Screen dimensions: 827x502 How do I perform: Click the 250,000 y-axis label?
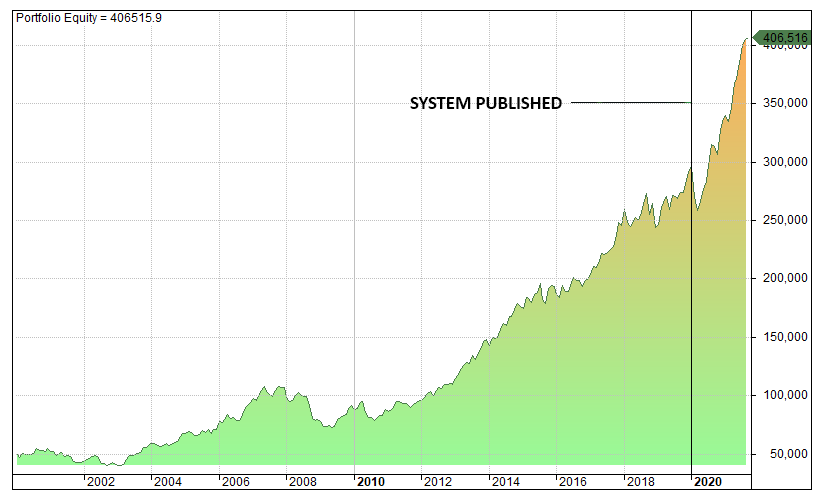[785, 220]
